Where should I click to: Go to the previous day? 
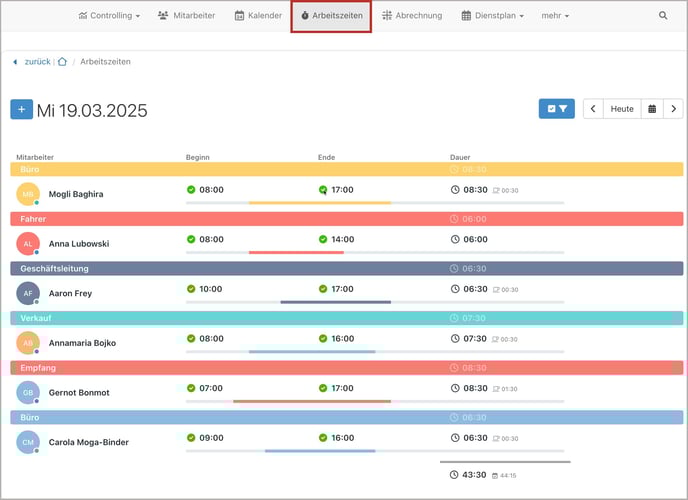coord(593,108)
